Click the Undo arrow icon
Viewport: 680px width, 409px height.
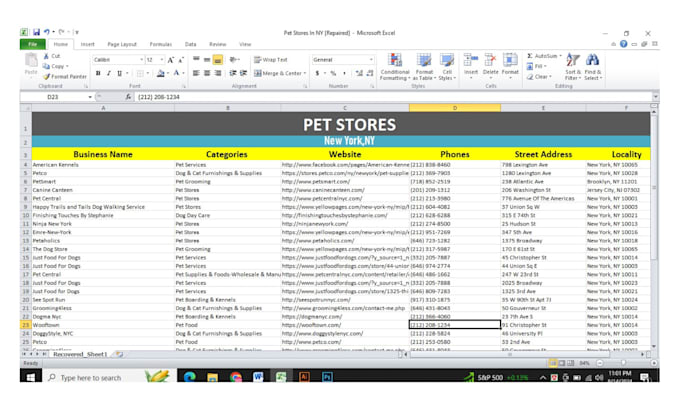pyautogui.click(x=46, y=32)
